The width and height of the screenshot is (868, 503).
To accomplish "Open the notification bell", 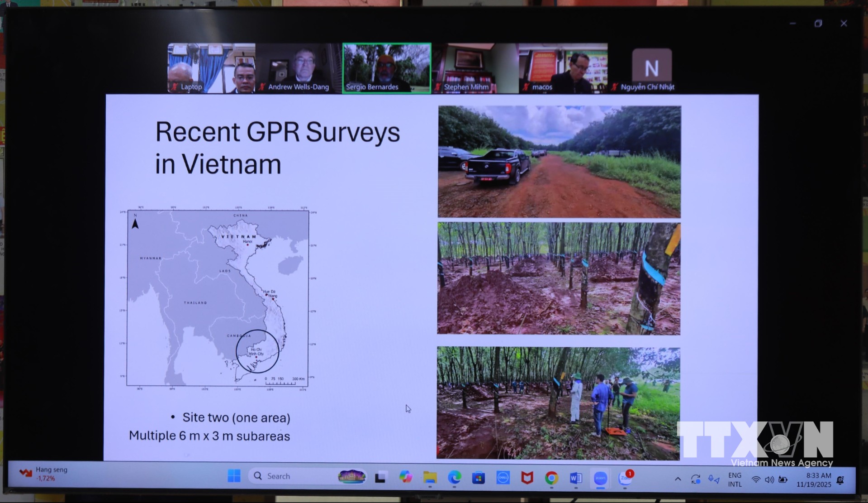I will point(840,480).
